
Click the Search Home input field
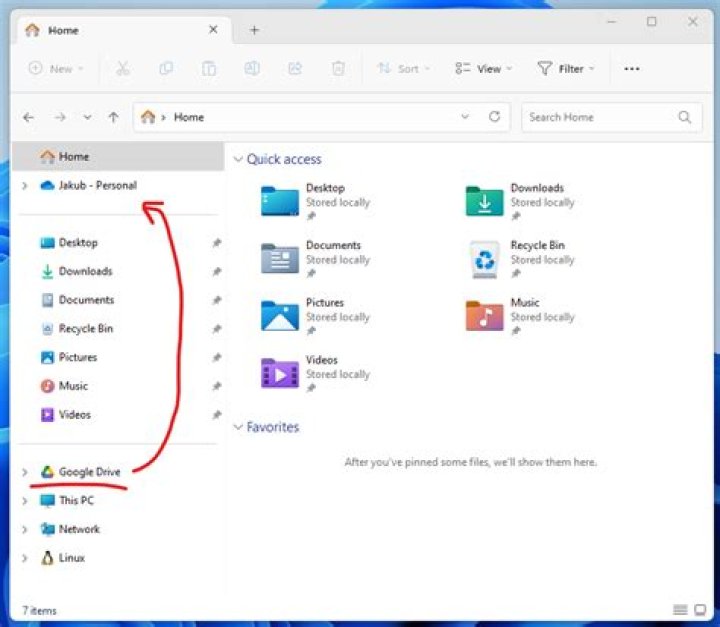coord(598,117)
